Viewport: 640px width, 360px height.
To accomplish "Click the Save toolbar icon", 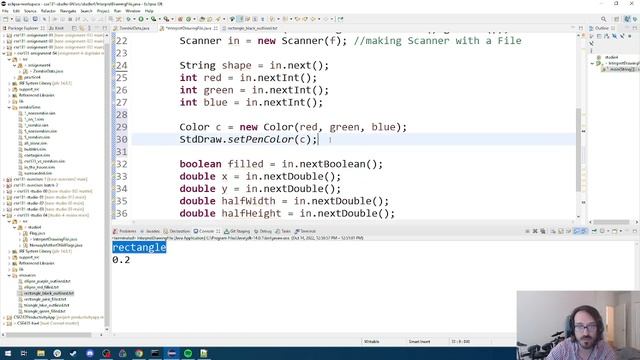I will tap(18, 19).
